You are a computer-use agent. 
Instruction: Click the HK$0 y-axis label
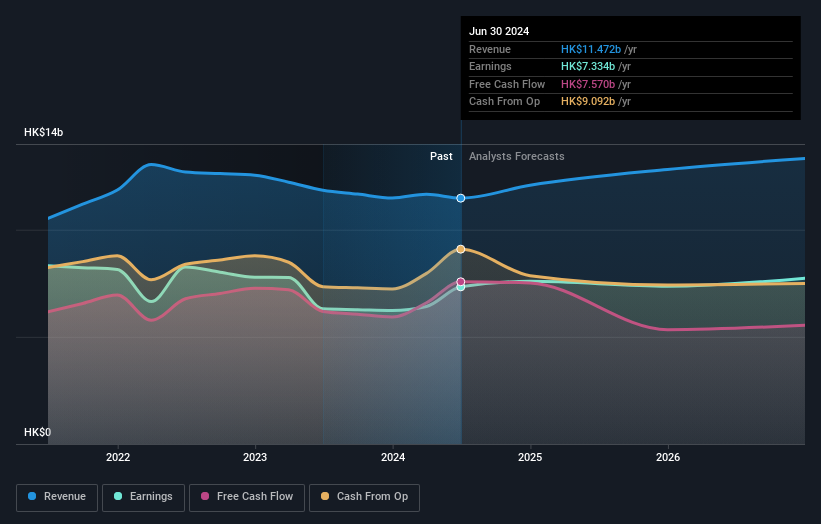37,432
